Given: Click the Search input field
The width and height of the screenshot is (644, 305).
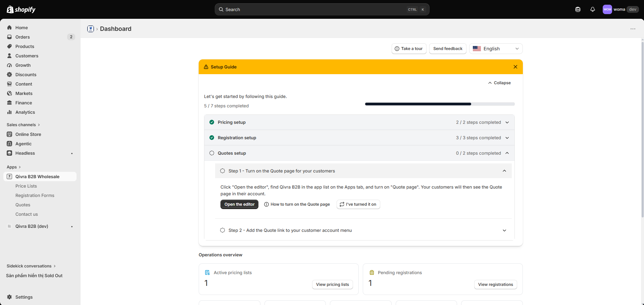Looking at the screenshot, I should tap(322, 9).
